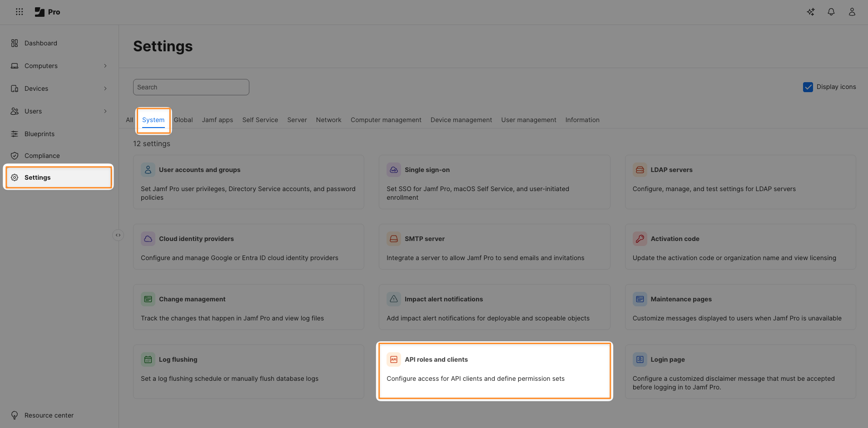
Task: Collapse the sidebar with the arrow handle
Action: click(118, 235)
